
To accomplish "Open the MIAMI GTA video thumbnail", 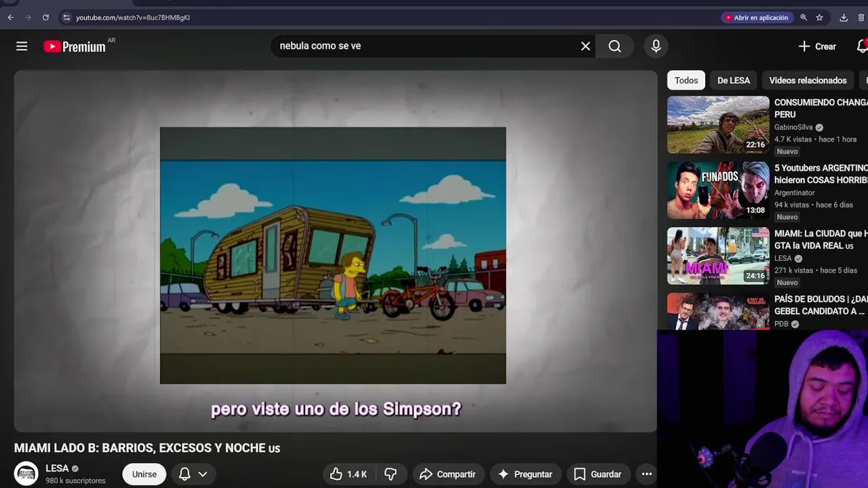I will (718, 256).
